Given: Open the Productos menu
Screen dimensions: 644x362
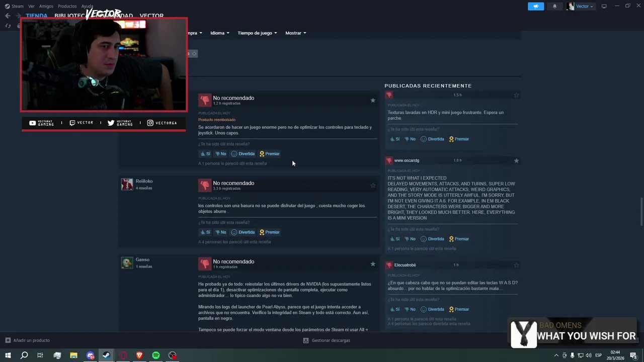Looking at the screenshot, I should pos(67,6).
